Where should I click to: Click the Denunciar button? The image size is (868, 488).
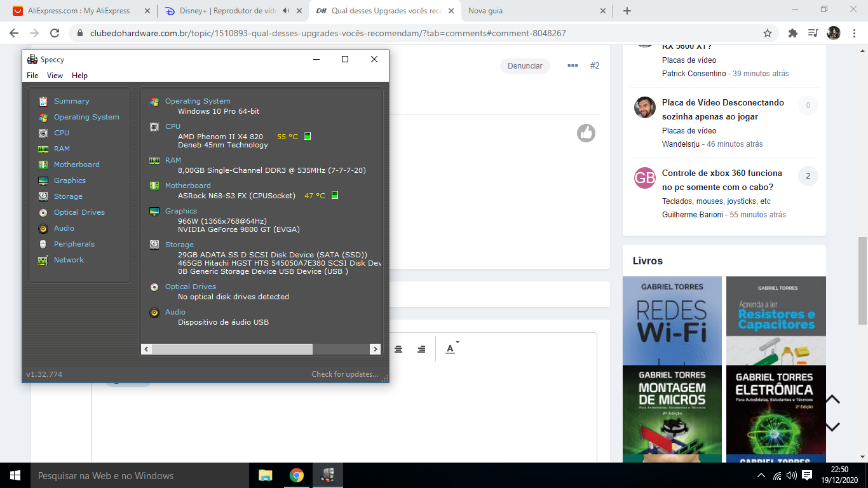[x=525, y=66]
